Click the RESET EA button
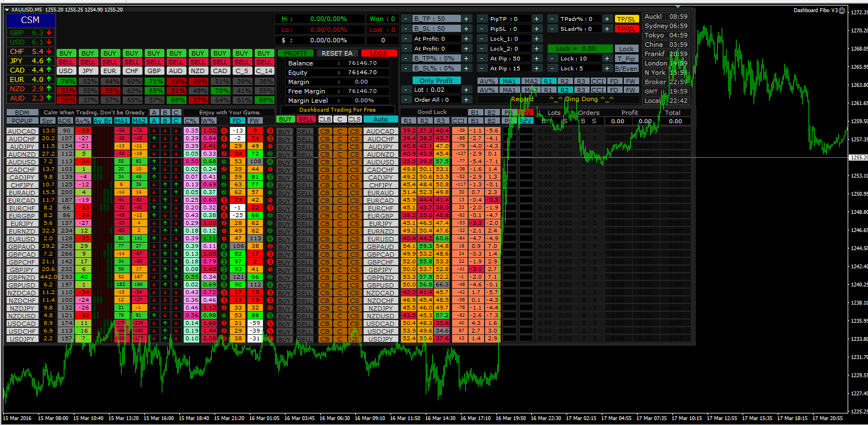Image resolution: width=868 pixels, height=425 pixels. [337, 53]
